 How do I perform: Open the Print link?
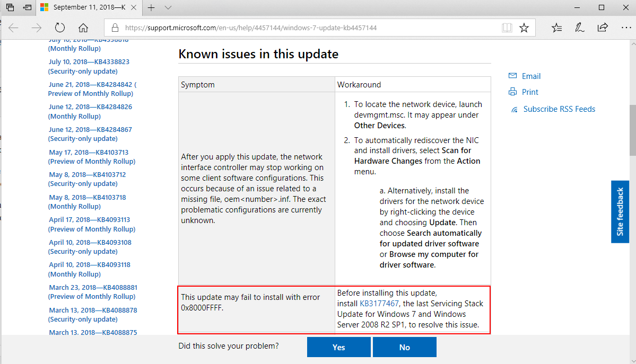(530, 92)
